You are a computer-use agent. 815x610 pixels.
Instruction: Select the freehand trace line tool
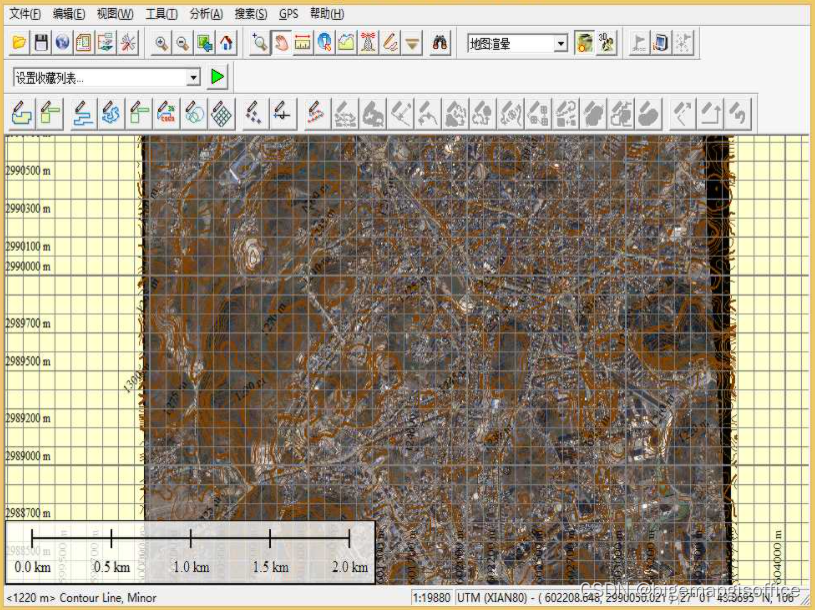(x=111, y=113)
